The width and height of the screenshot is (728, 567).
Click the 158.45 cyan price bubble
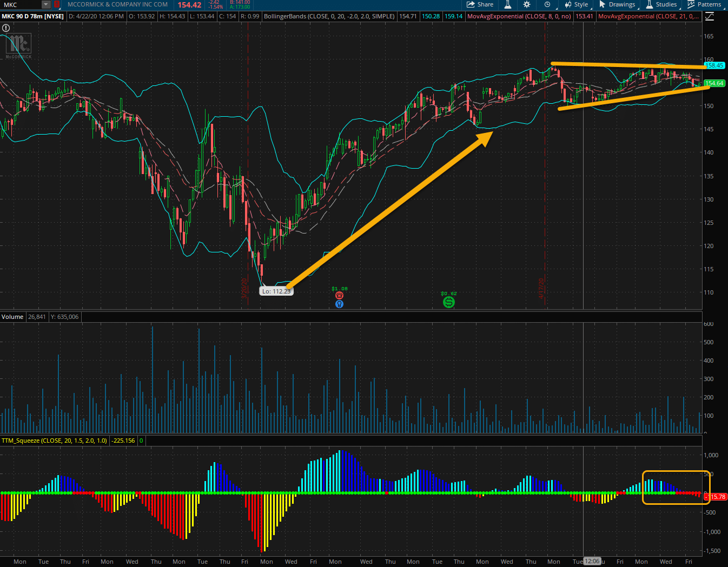coord(714,65)
